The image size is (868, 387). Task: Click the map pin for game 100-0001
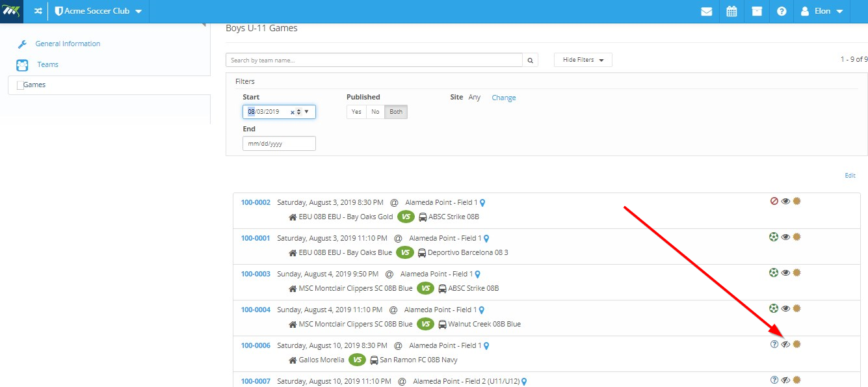(486, 239)
